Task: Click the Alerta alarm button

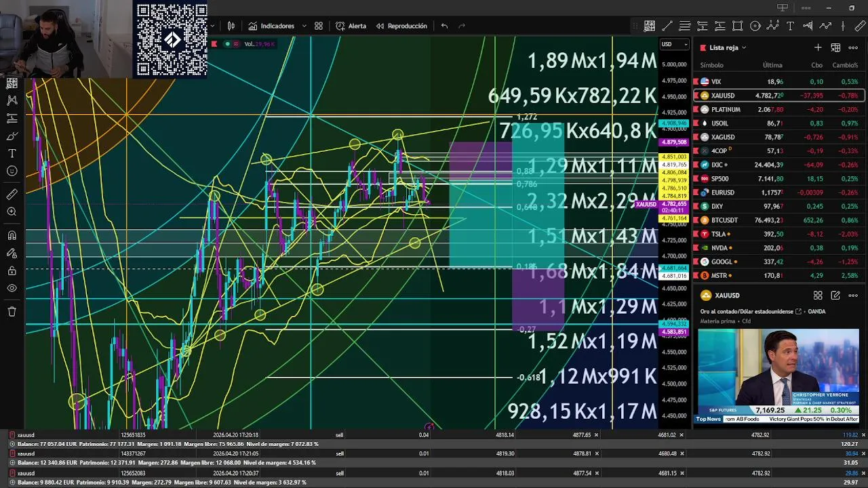Action: pyautogui.click(x=351, y=26)
